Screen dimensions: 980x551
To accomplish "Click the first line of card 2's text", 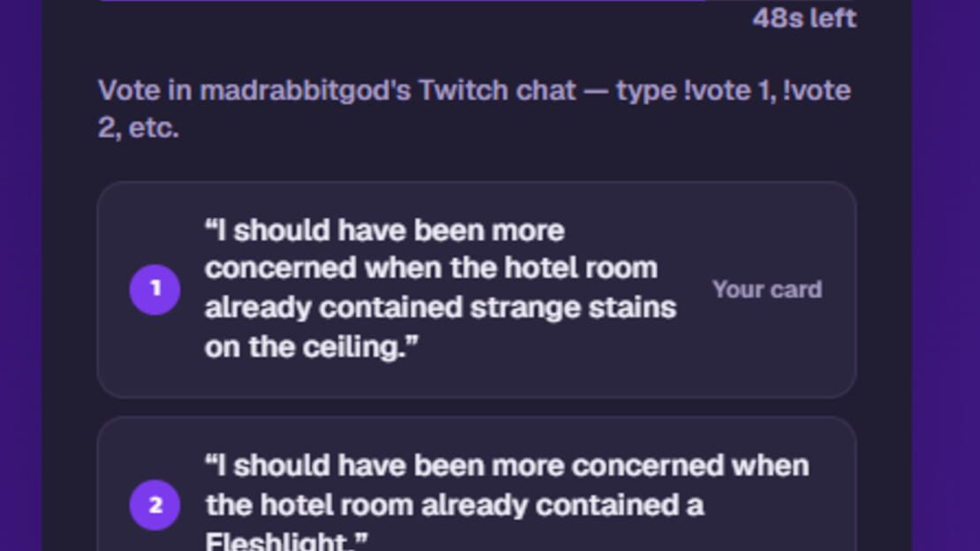I will (x=508, y=466).
